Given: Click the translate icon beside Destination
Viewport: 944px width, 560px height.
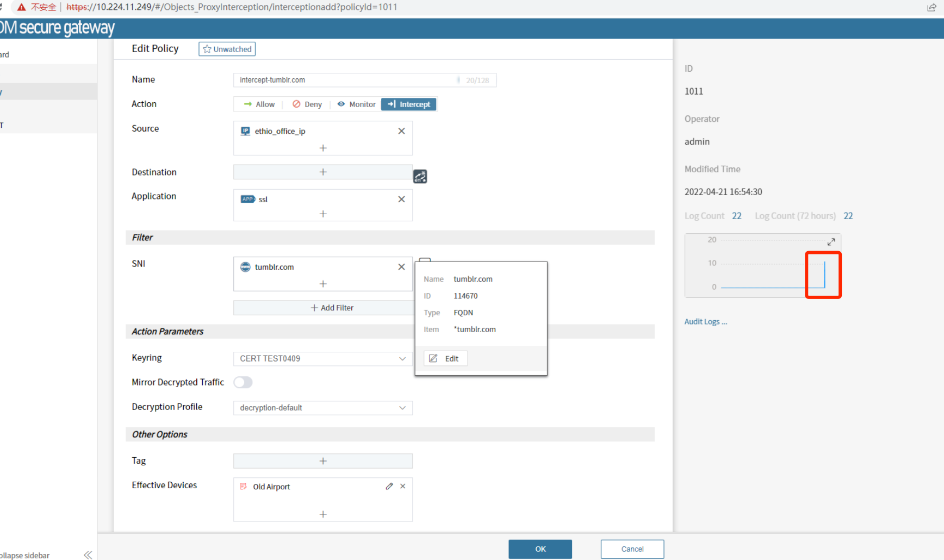Looking at the screenshot, I should pyautogui.click(x=420, y=177).
